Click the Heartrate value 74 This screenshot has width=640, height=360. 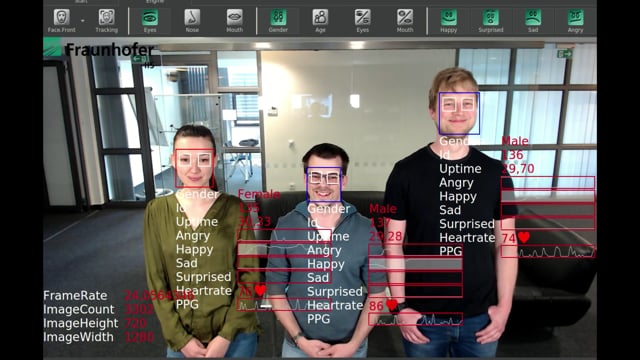tap(509, 238)
